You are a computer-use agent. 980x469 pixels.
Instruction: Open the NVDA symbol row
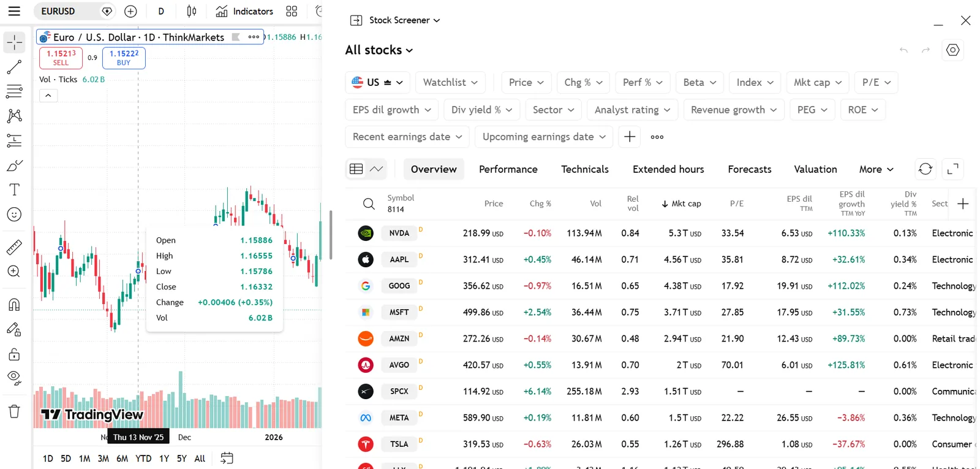[x=660, y=233]
